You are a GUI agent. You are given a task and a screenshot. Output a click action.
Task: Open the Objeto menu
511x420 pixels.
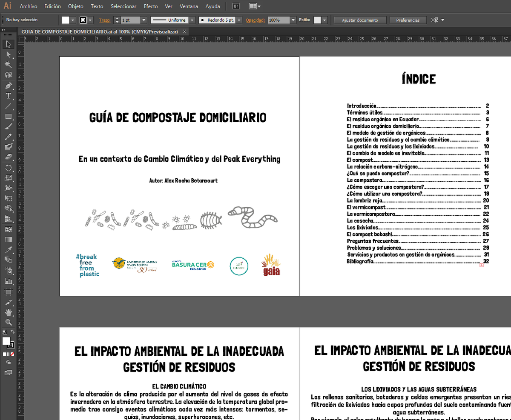(76, 6)
